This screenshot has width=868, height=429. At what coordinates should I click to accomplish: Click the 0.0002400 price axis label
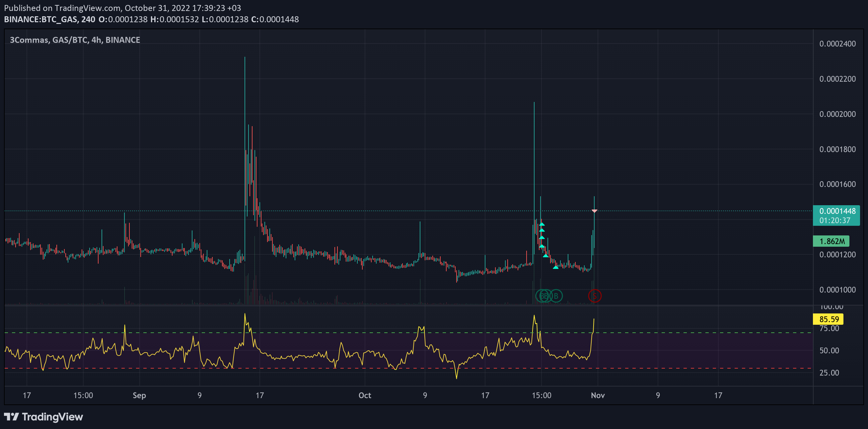click(837, 44)
